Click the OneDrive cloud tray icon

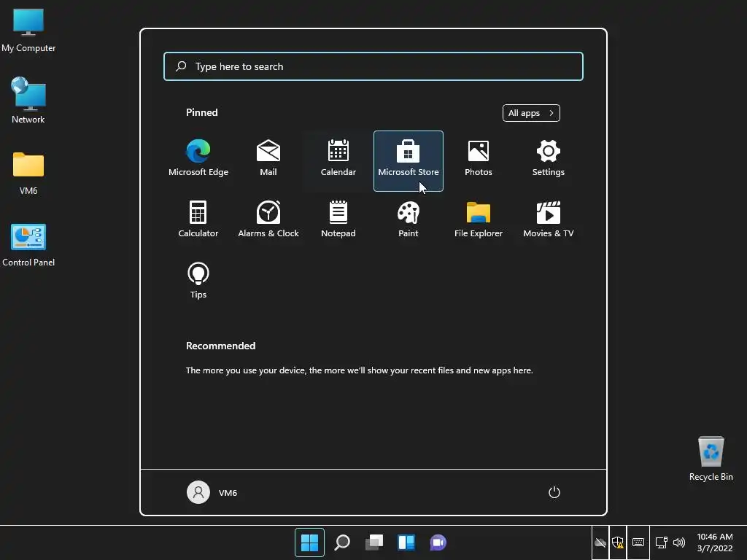click(x=600, y=542)
